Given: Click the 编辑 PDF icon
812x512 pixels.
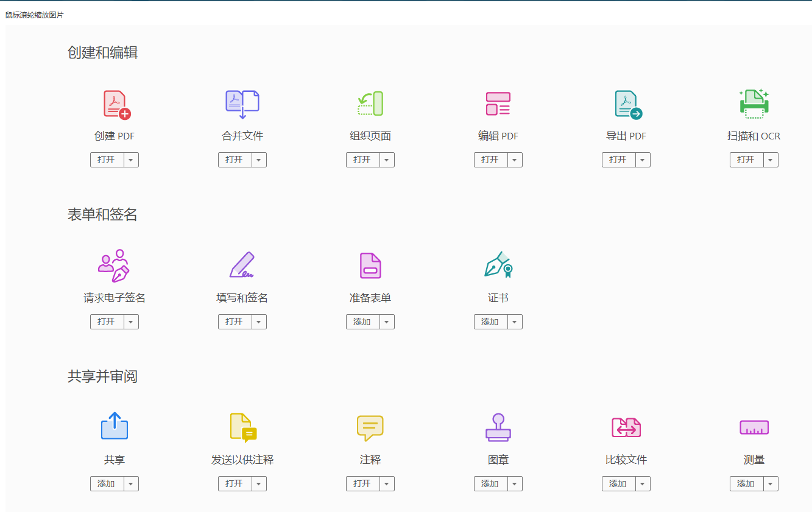Looking at the screenshot, I should coord(498,104).
